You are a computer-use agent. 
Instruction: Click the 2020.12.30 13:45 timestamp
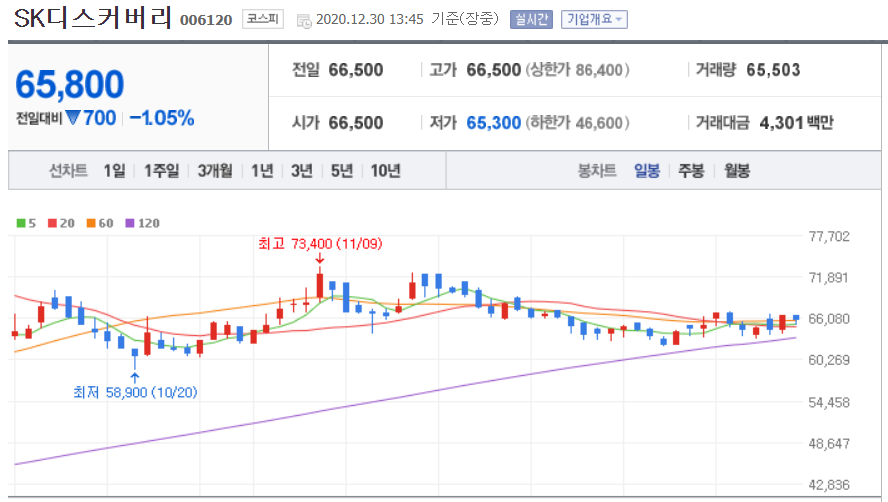point(369,19)
